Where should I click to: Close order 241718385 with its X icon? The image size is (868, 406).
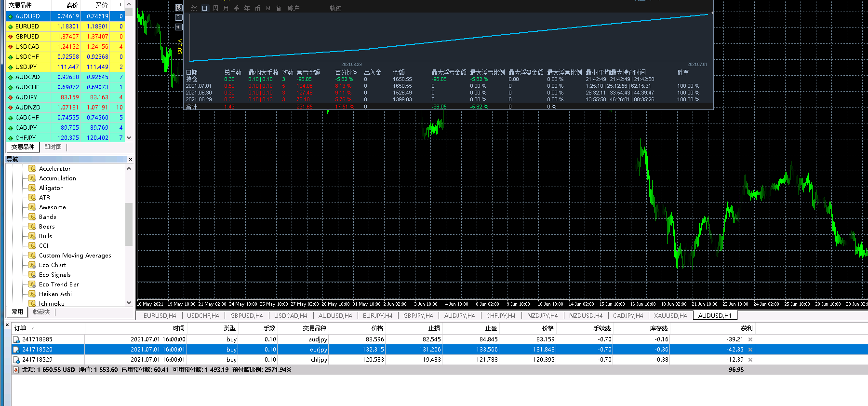pos(750,339)
